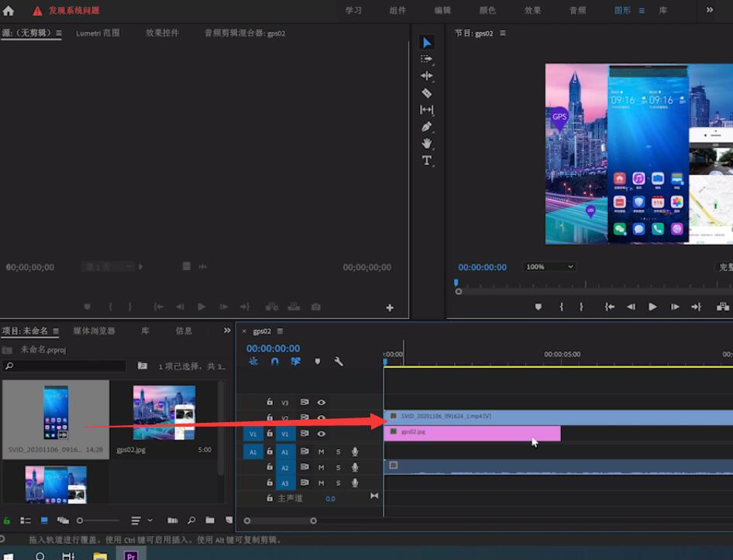Screen dimensions: 733x560
Task: Activate the Ripple Edit tool
Action: (426, 76)
